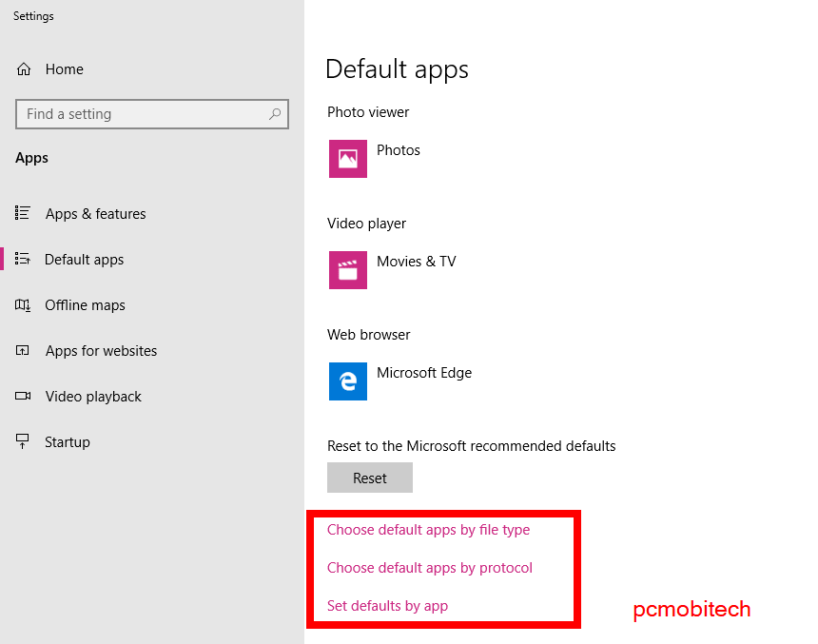The height and width of the screenshot is (644, 818).
Task: Open Set defaults by app link
Action: [388, 606]
